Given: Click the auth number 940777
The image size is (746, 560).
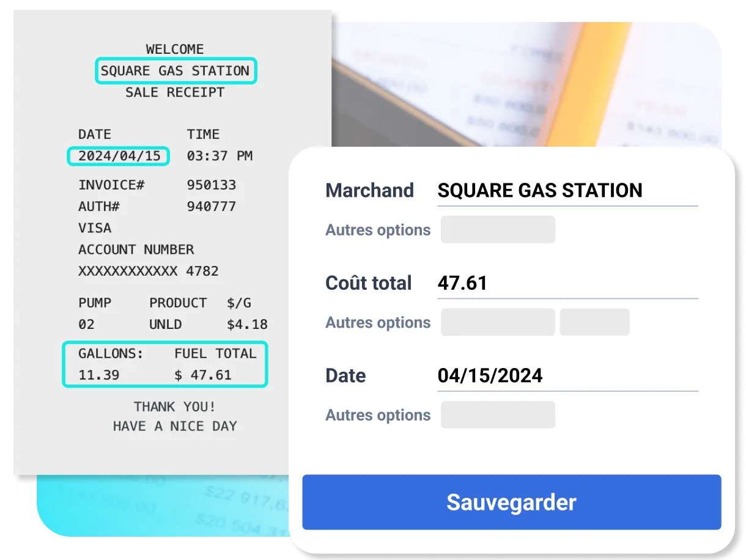Looking at the screenshot, I should (212, 207).
